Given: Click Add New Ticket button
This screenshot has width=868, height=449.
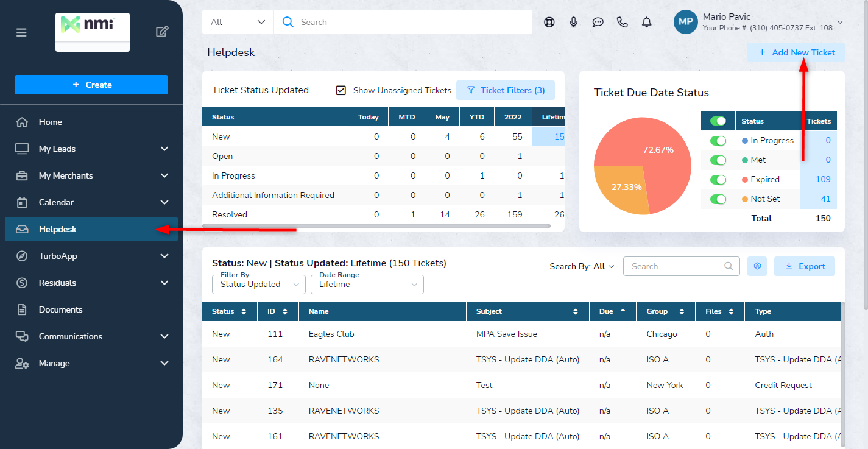Looking at the screenshot, I should pos(796,52).
